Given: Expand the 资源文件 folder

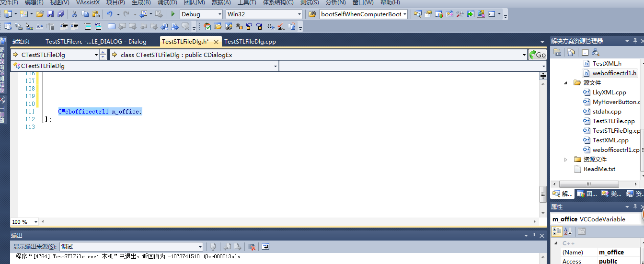Looking at the screenshot, I should pos(565,160).
